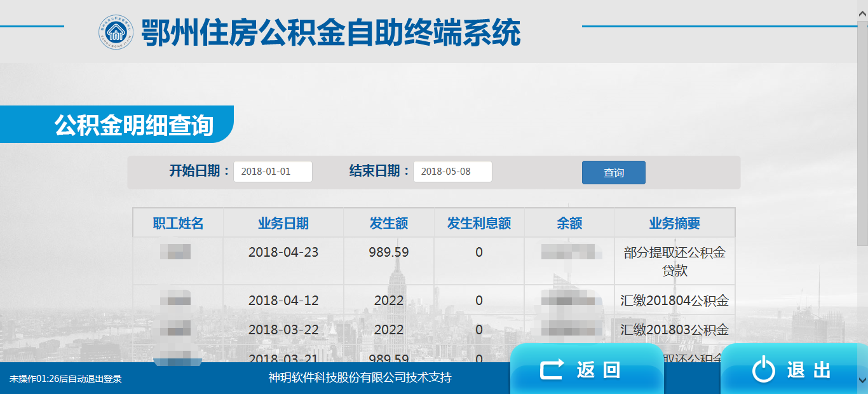Click the 职工姓名 column header
Screen dimensions: 868x394
[x=178, y=223]
